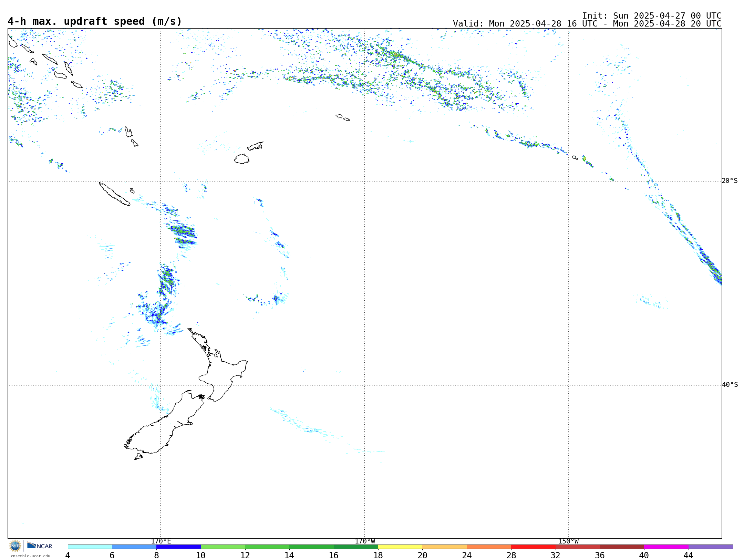Click colorbar tick label '36'
The height and width of the screenshot is (560, 744).
click(600, 555)
